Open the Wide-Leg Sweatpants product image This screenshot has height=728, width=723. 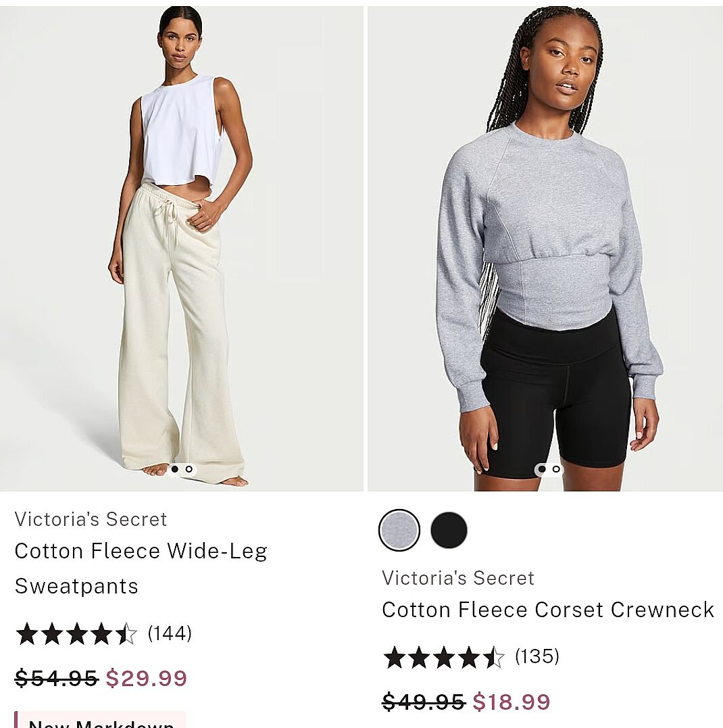pyautogui.click(x=182, y=248)
